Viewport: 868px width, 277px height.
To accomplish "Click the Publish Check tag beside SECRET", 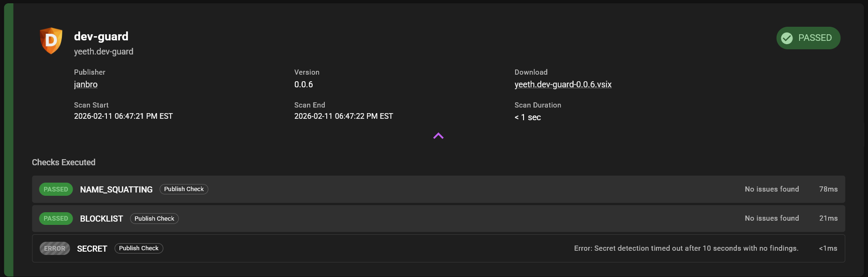I will tap(139, 248).
